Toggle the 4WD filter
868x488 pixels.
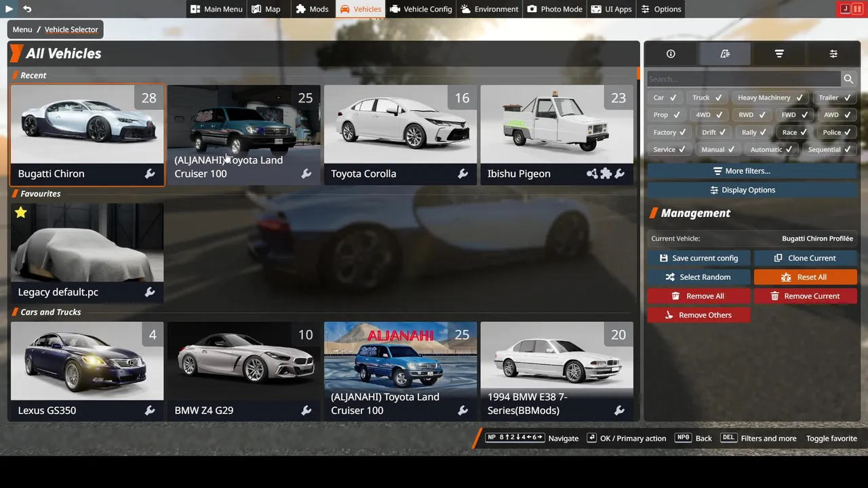coord(709,115)
